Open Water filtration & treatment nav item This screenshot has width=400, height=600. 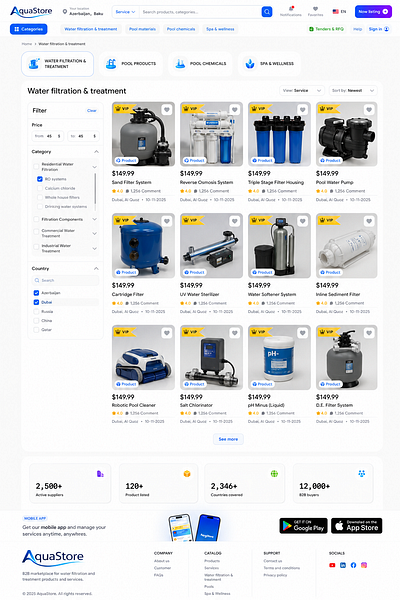(91, 29)
